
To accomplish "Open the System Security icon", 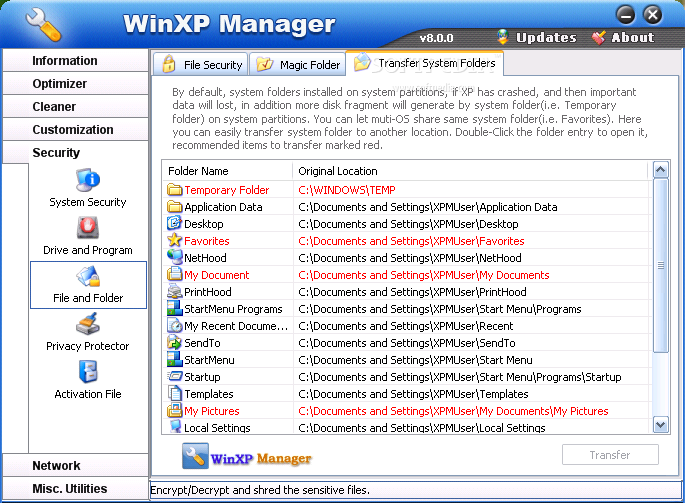I will pos(88,180).
